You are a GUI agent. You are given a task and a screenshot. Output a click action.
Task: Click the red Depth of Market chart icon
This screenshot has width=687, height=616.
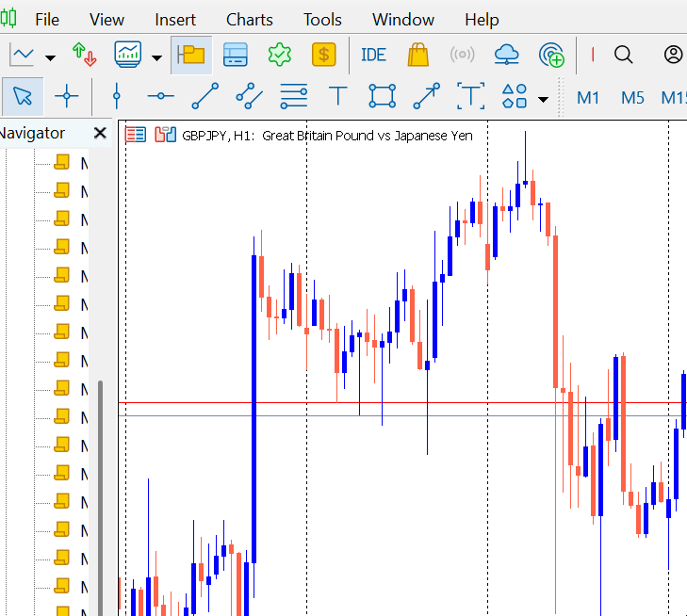click(136, 135)
